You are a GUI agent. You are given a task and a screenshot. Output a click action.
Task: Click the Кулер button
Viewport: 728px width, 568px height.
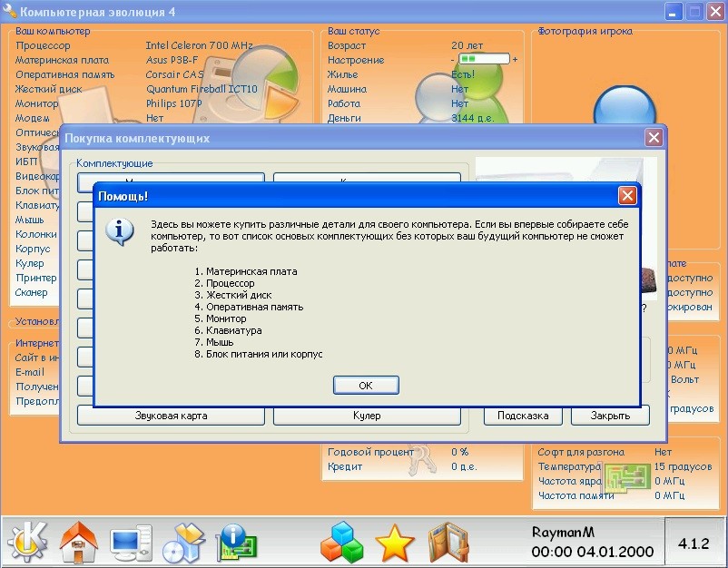click(367, 416)
